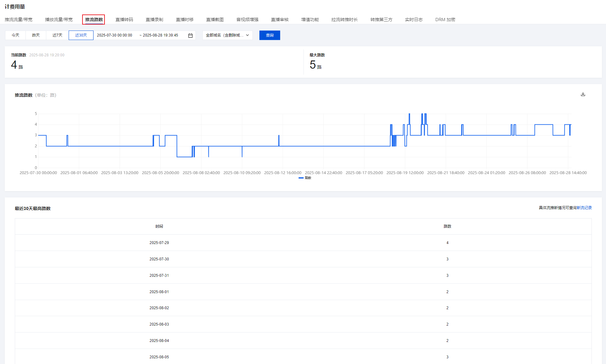Select the 2025-07-31 table row date

159,276
